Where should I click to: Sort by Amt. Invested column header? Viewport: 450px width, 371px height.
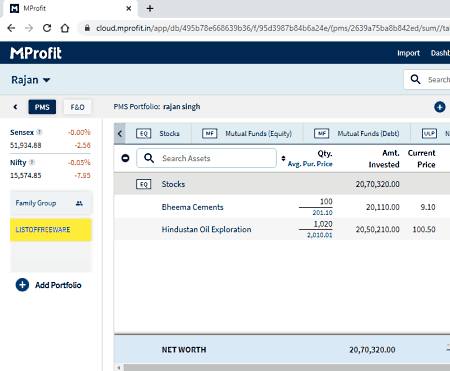[384, 159]
